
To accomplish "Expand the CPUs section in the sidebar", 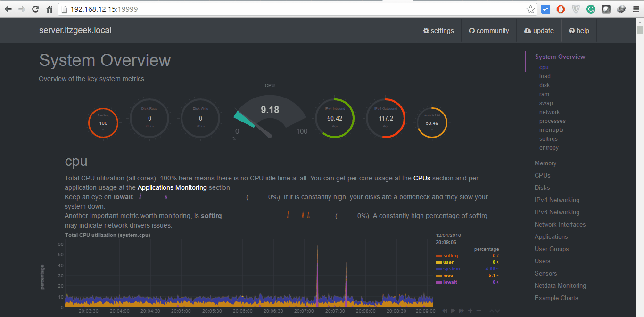I will pyautogui.click(x=542, y=175).
